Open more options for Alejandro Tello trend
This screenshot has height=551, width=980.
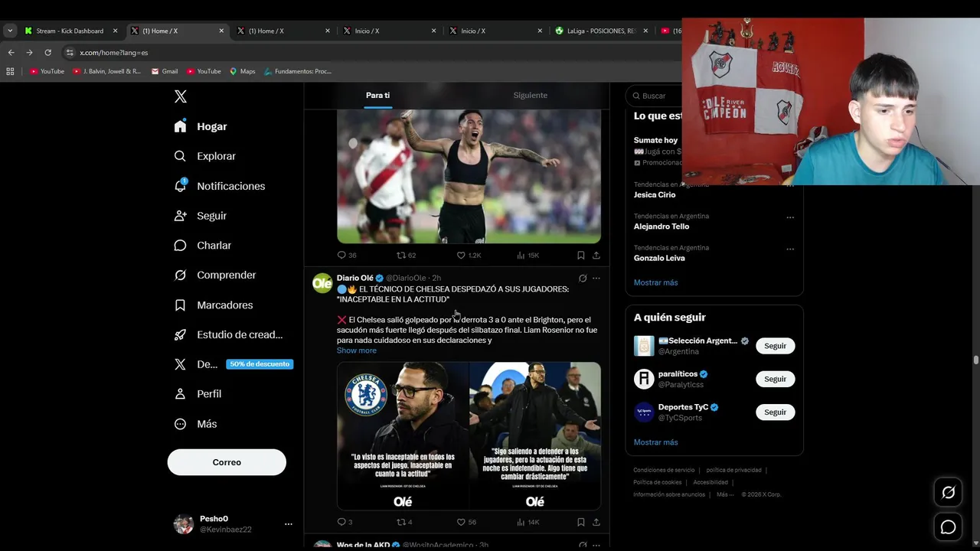[790, 217]
